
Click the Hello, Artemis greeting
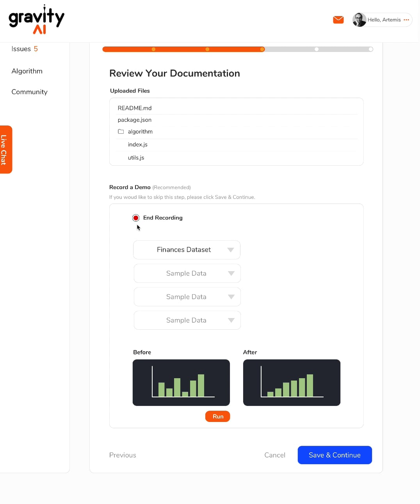384,20
